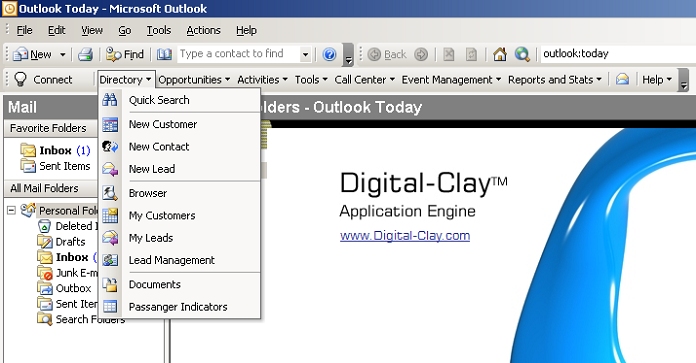Click the 'Type a contact to find' field
The height and width of the screenshot is (363, 696).
[239, 54]
